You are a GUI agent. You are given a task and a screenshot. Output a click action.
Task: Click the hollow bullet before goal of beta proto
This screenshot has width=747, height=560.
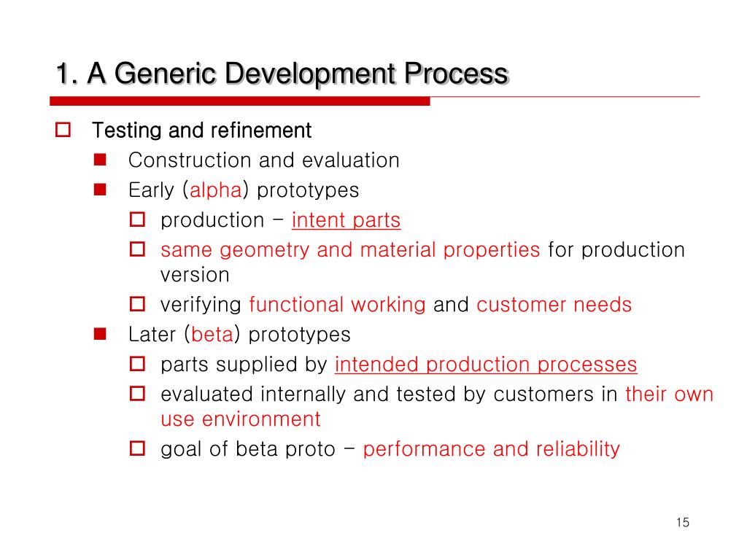click(x=137, y=448)
